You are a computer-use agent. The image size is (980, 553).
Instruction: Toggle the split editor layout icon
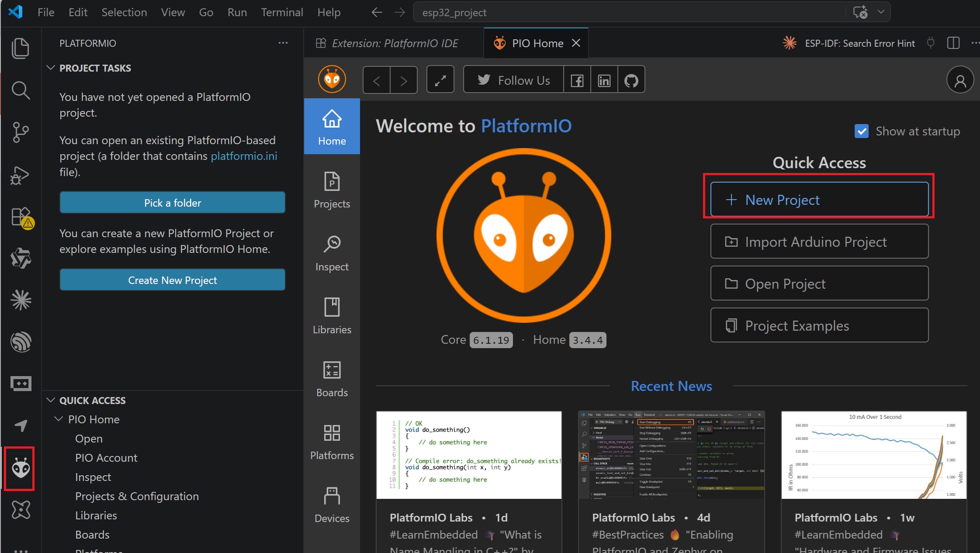[953, 43]
